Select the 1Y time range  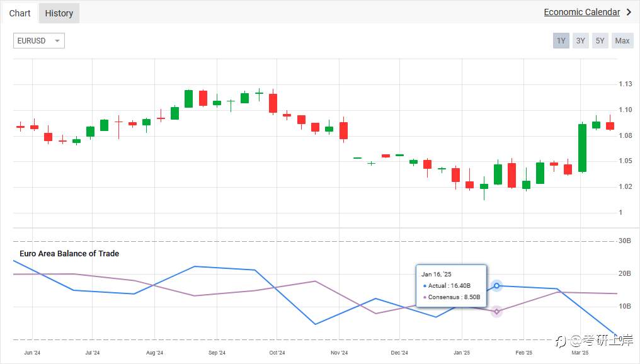pyautogui.click(x=561, y=41)
